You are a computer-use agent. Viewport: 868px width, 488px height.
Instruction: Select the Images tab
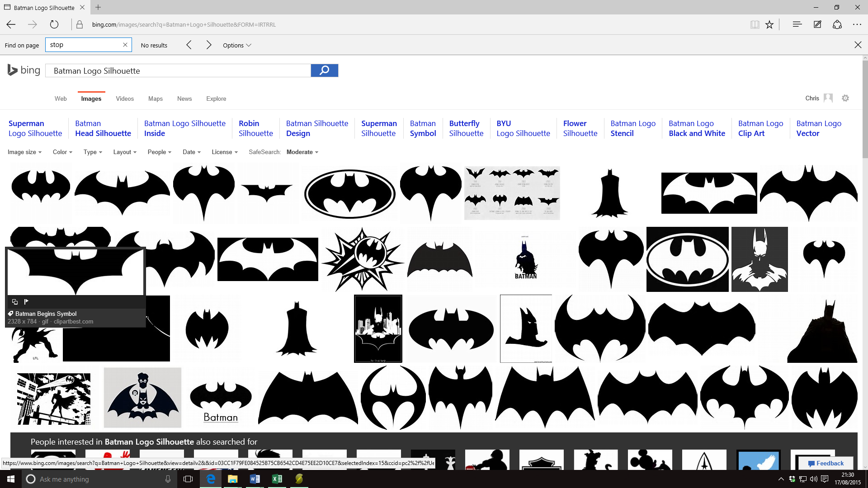(x=91, y=99)
